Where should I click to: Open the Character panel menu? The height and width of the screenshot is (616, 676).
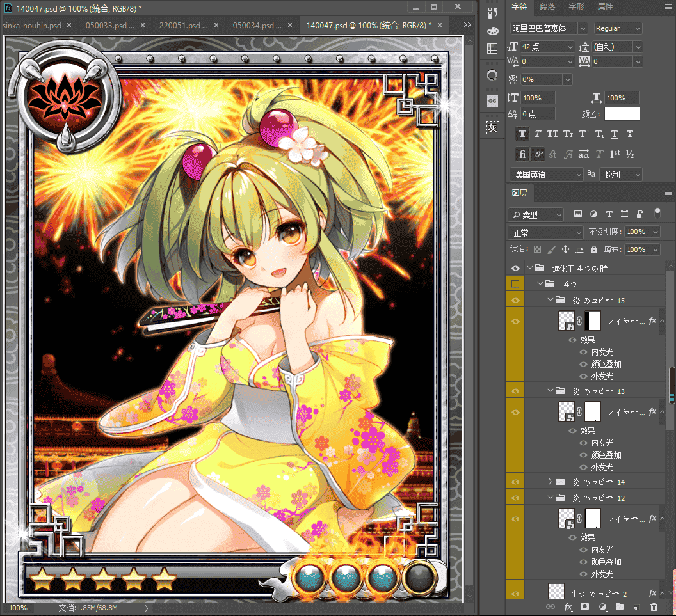pyautogui.click(x=668, y=7)
